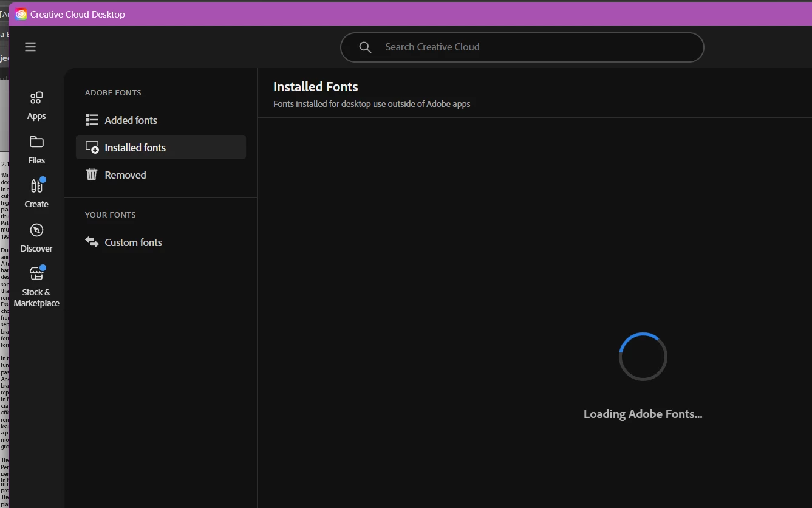
Task: Click the ADOBE FONTS section label
Action: [x=113, y=92]
